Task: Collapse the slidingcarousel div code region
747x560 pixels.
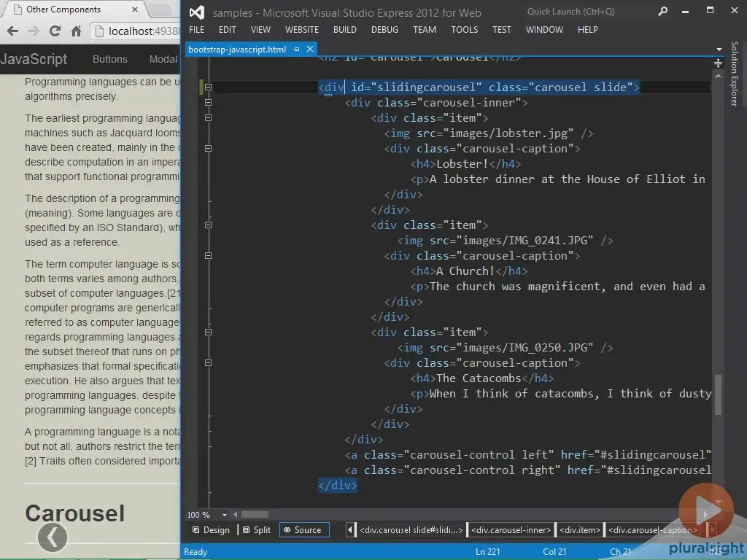Action: point(208,87)
